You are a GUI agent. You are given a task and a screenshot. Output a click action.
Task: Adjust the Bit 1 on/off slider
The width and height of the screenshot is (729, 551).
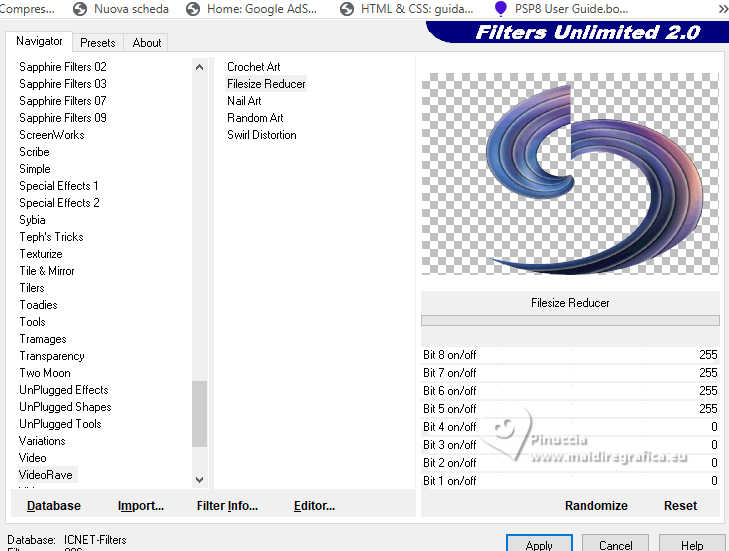570,481
